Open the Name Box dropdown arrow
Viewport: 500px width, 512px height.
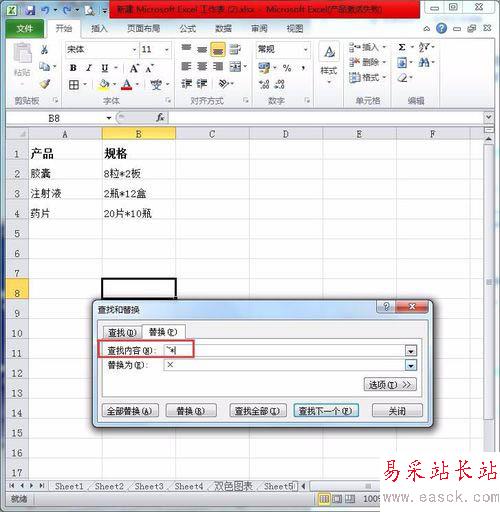[109, 118]
